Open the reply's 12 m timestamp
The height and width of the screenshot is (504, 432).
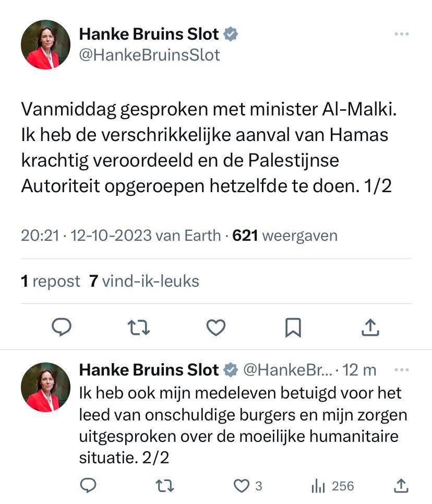[x=359, y=370]
